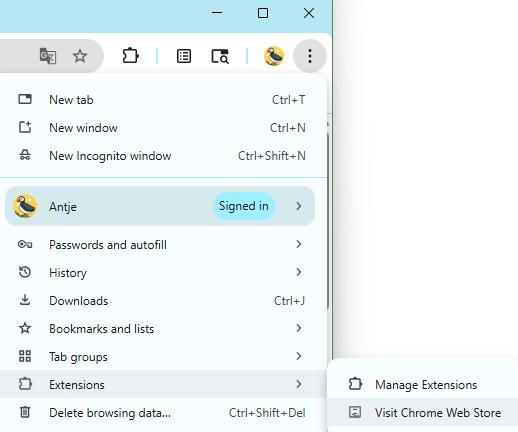Screen dimensions: 518x432
Task: Open Downloads from the menu
Action: point(160,301)
